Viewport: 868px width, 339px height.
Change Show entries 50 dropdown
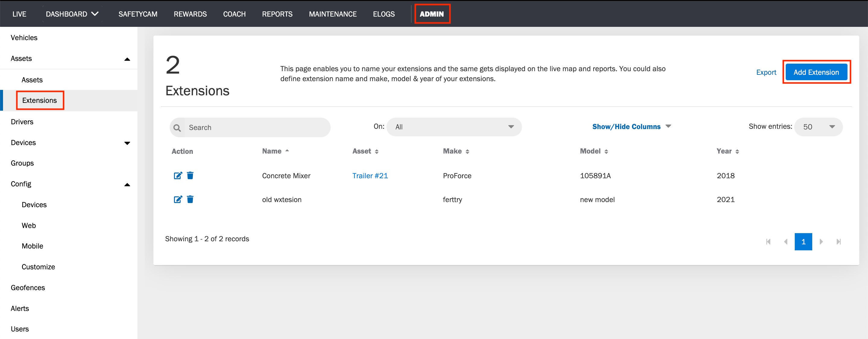[x=819, y=127]
